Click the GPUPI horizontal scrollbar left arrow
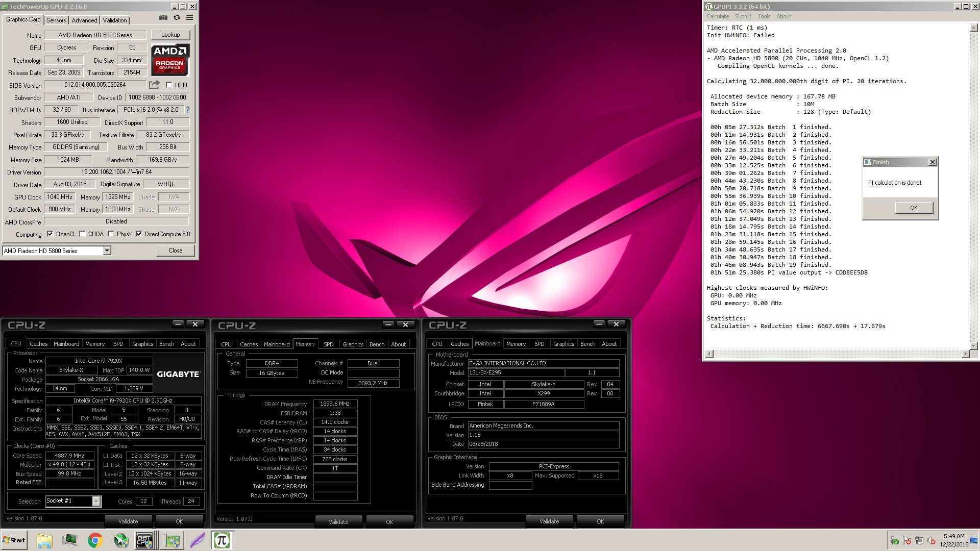The width and height of the screenshot is (980, 551). (709, 354)
